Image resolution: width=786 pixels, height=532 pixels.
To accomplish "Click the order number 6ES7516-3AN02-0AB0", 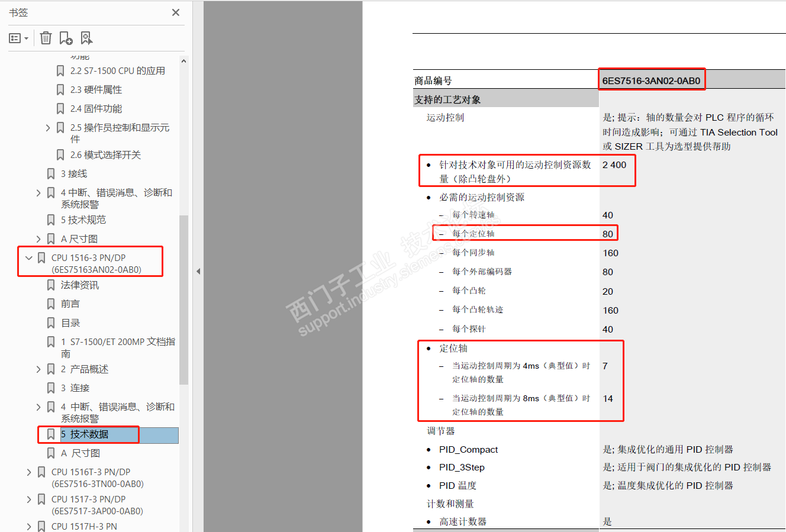I will point(651,80).
